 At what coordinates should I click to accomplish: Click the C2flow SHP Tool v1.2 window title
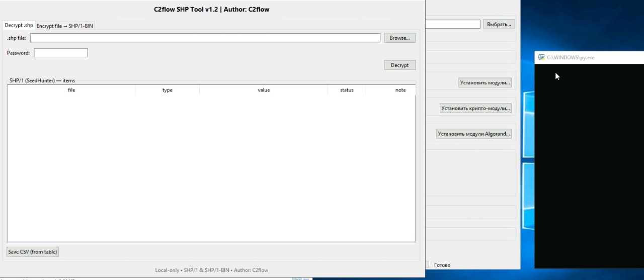(x=211, y=9)
